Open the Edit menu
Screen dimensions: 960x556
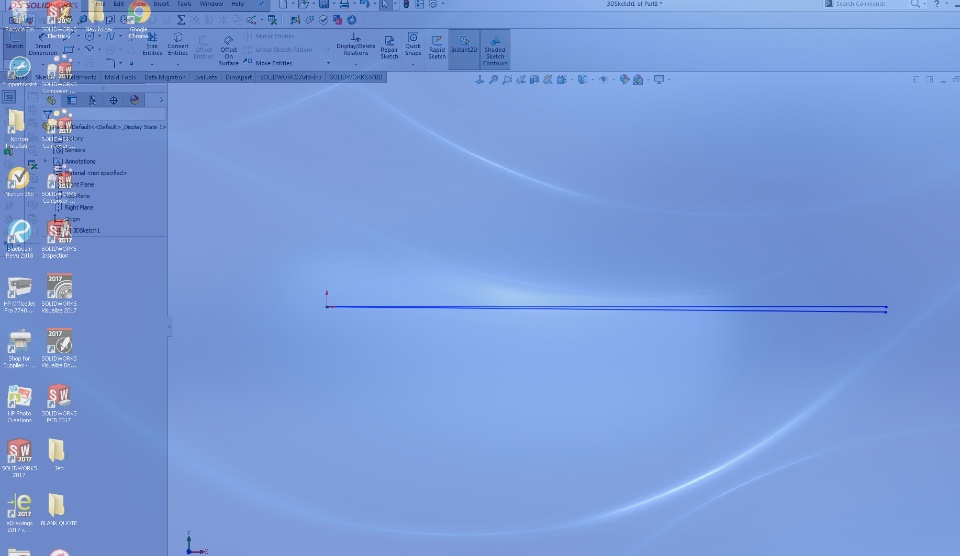[x=119, y=4]
